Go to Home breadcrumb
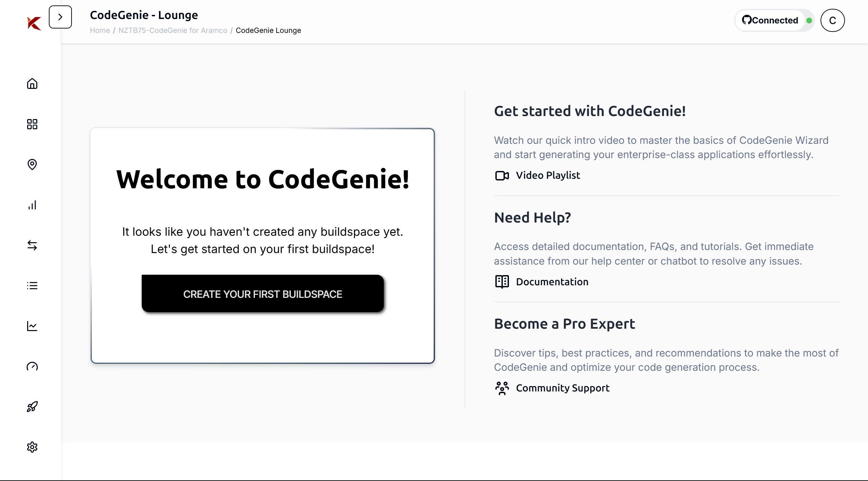Screen dimensions: 868x481 click(x=100, y=31)
